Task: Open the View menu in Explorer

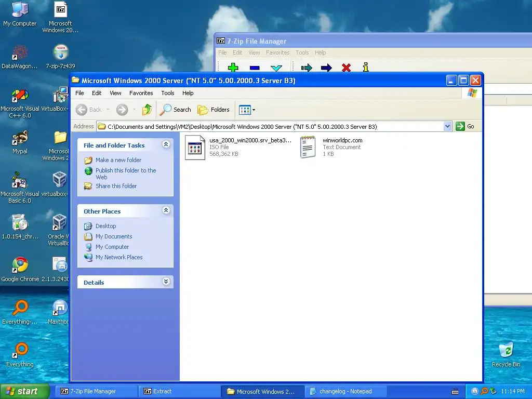Action: (x=115, y=93)
